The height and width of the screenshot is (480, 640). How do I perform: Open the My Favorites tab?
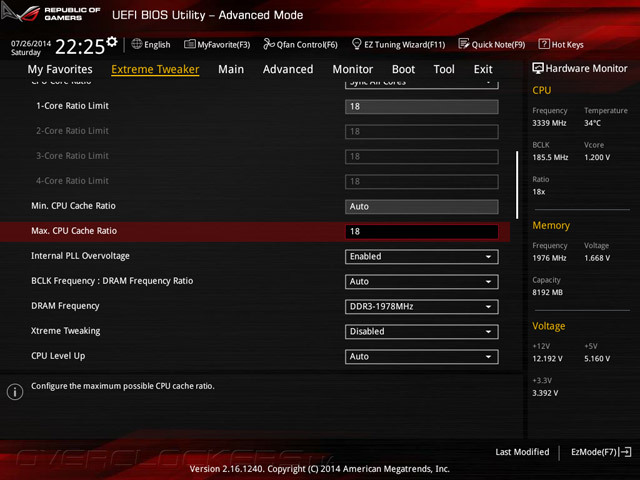click(60, 69)
